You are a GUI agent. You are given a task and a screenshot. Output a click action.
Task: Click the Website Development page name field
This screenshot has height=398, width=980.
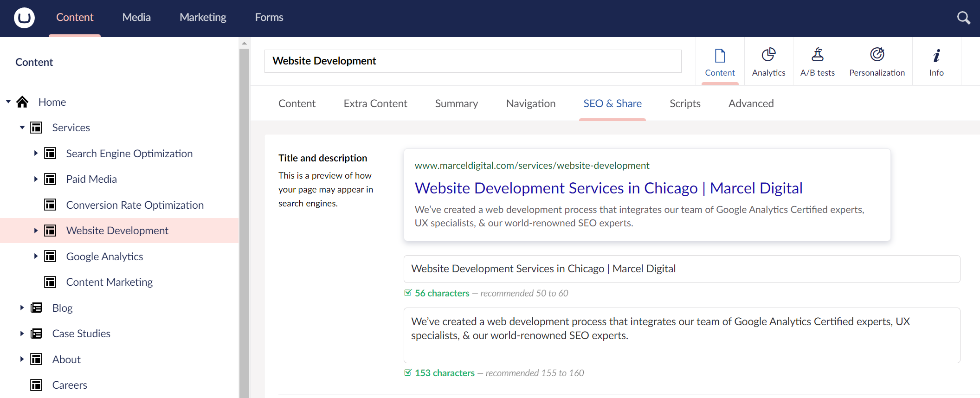coord(472,61)
